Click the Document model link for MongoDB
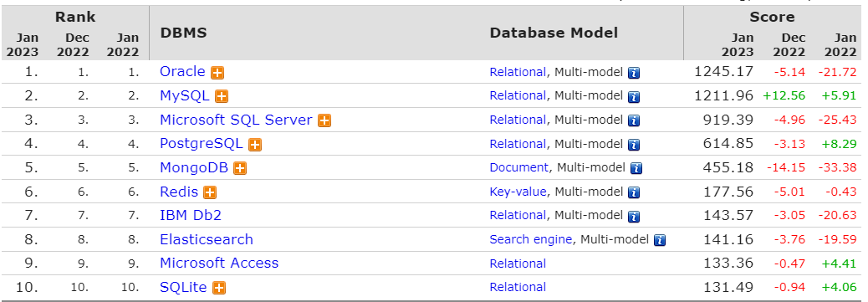The width and height of the screenshot is (868, 302). (x=518, y=167)
